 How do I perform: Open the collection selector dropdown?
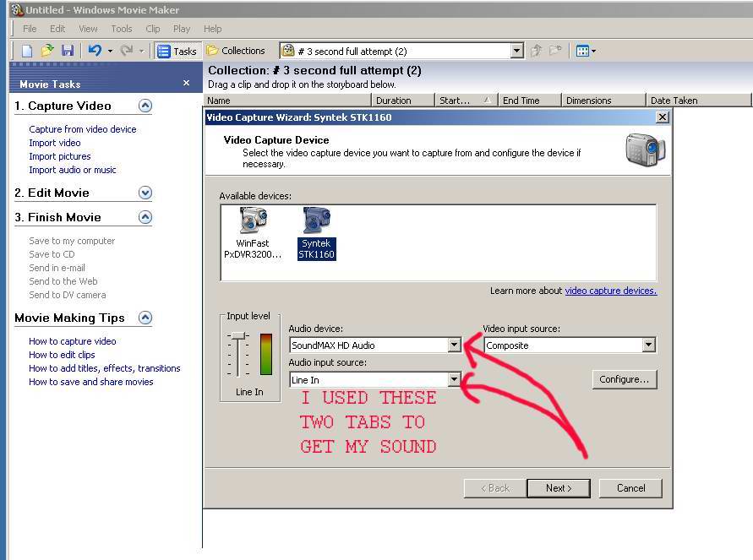[x=516, y=51]
